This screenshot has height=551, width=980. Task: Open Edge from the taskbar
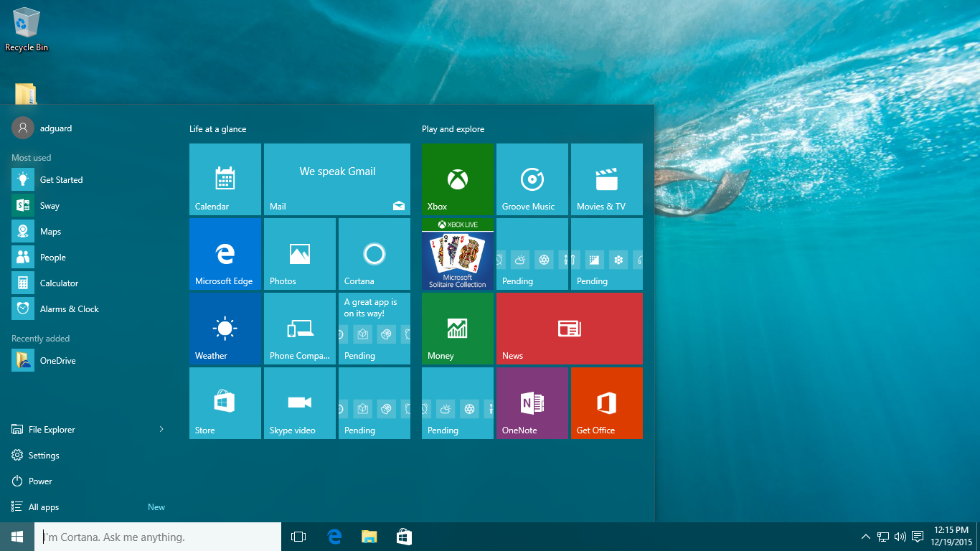click(334, 537)
